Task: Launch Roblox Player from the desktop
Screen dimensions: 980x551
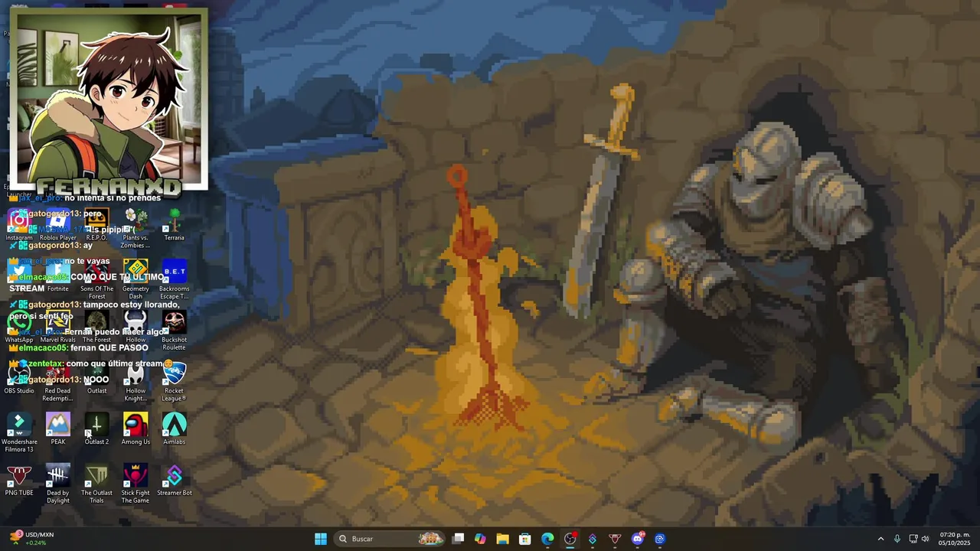Action: 58,225
